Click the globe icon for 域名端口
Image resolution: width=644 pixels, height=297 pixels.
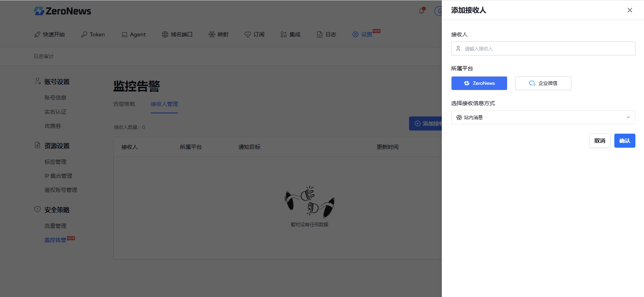click(165, 34)
